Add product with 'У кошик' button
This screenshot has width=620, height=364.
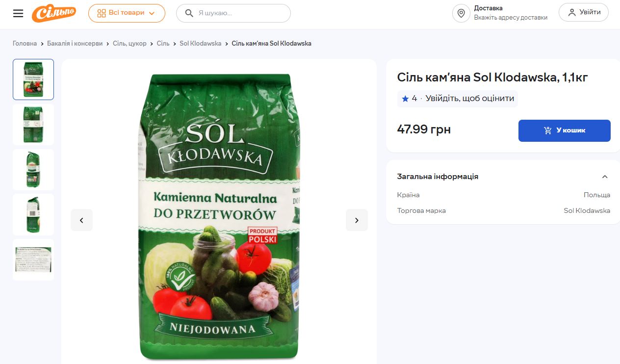[x=564, y=130]
